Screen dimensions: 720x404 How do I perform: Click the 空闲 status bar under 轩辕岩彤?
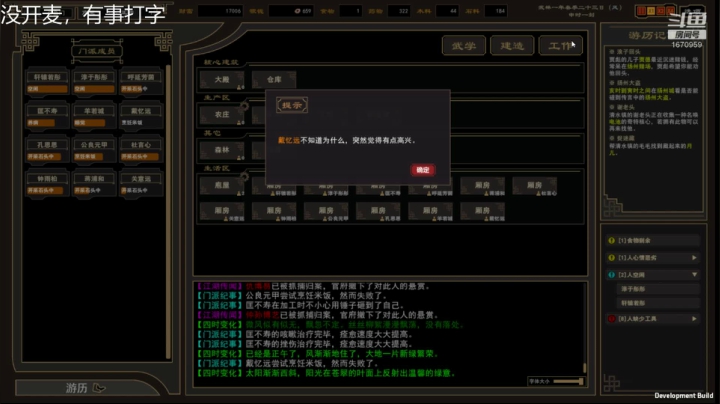point(47,89)
